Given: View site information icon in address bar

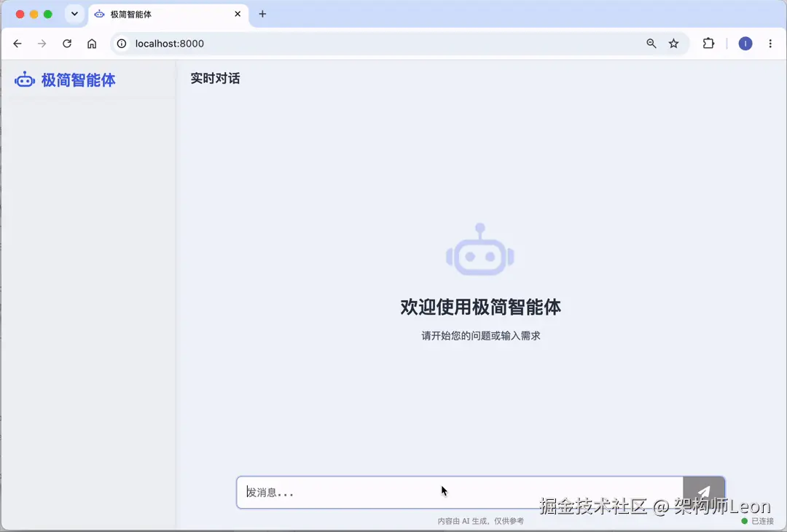Looking at the screenshot, I should point(122,44).
